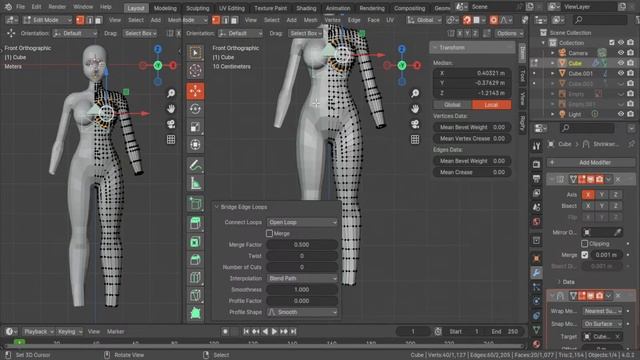The height and width of the screenshot is (360, 640).
Task: Open the Options button in the right viewport
Action: (x=509, y=33)
